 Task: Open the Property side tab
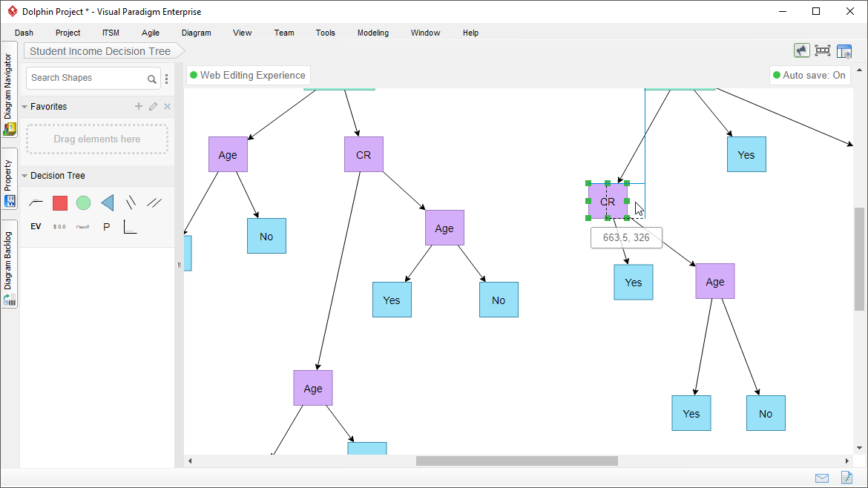tap(9, 179)
